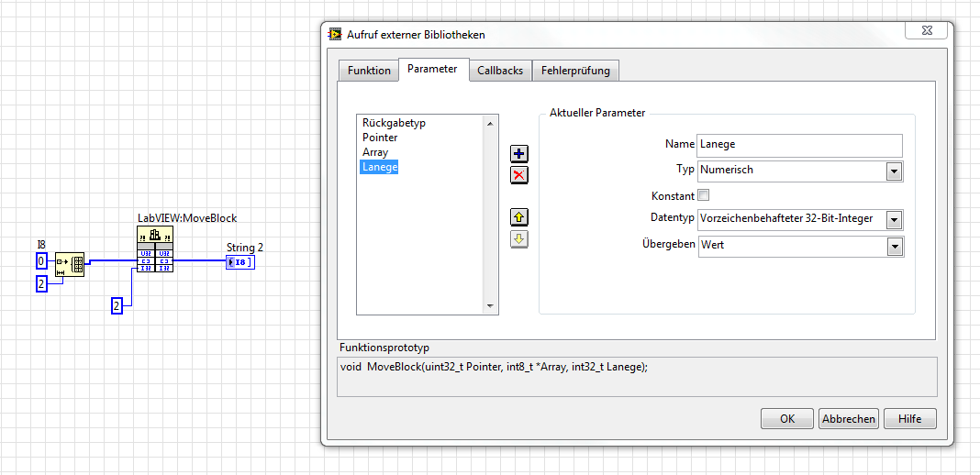Select Lanege in parameter list
The width and height of the screenshot is (980, 475).
pyautogui.click(x=379, y=167)
